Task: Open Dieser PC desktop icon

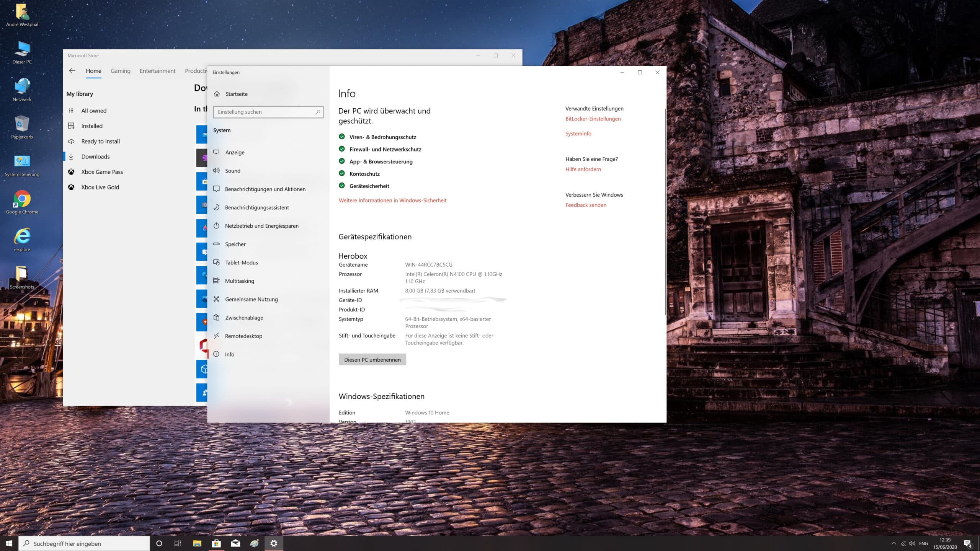Action: point(22,53)
